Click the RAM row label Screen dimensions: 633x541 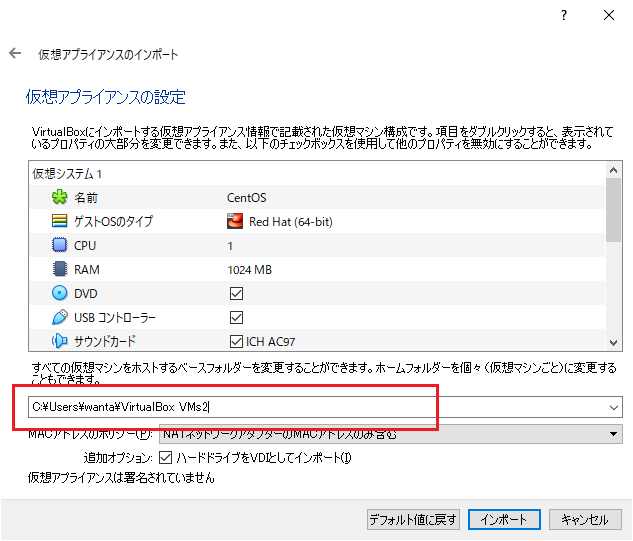point(86,270)
